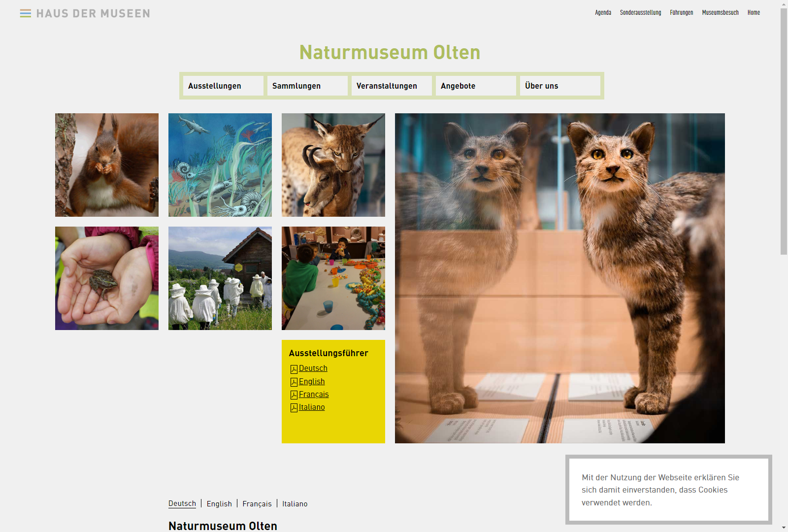Click the scrollbar up arrow

784,4
